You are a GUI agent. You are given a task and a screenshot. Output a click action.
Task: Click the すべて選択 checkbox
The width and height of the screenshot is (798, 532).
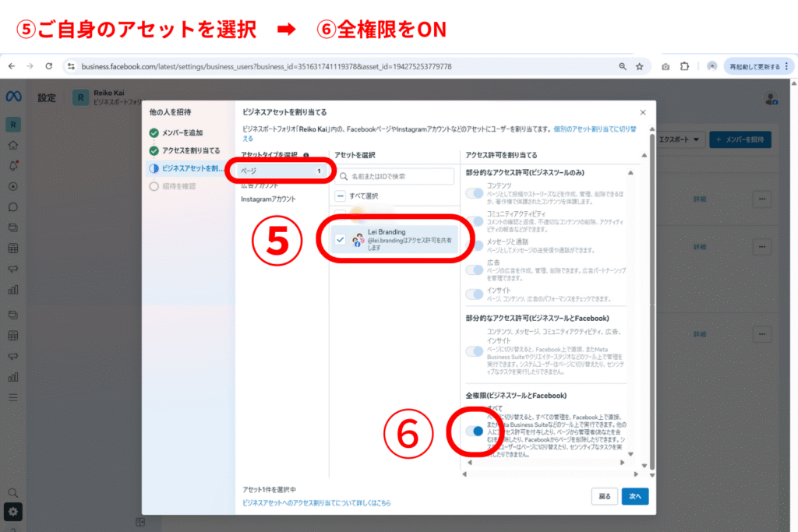[341, 196]
